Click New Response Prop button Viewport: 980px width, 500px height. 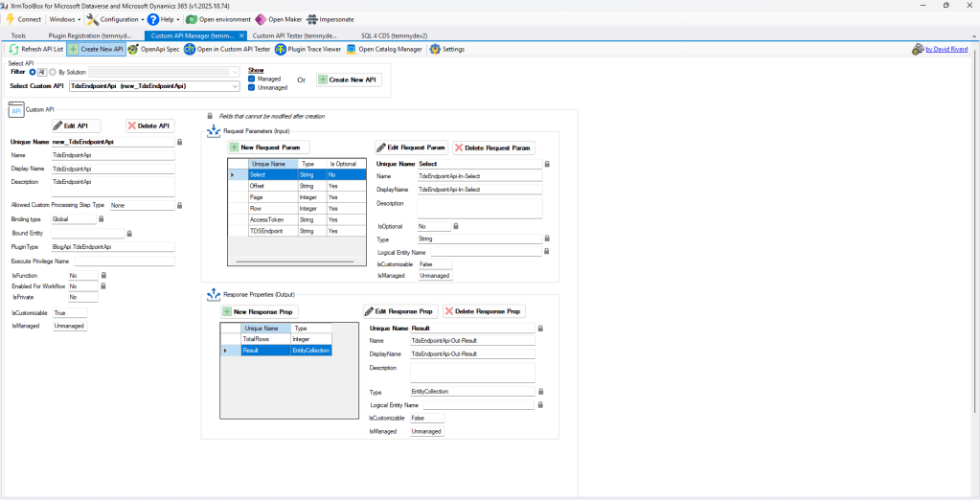259,311
